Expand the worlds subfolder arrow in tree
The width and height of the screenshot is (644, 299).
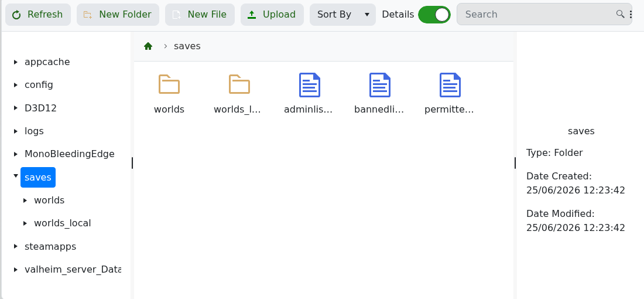(x=25, y=201)
